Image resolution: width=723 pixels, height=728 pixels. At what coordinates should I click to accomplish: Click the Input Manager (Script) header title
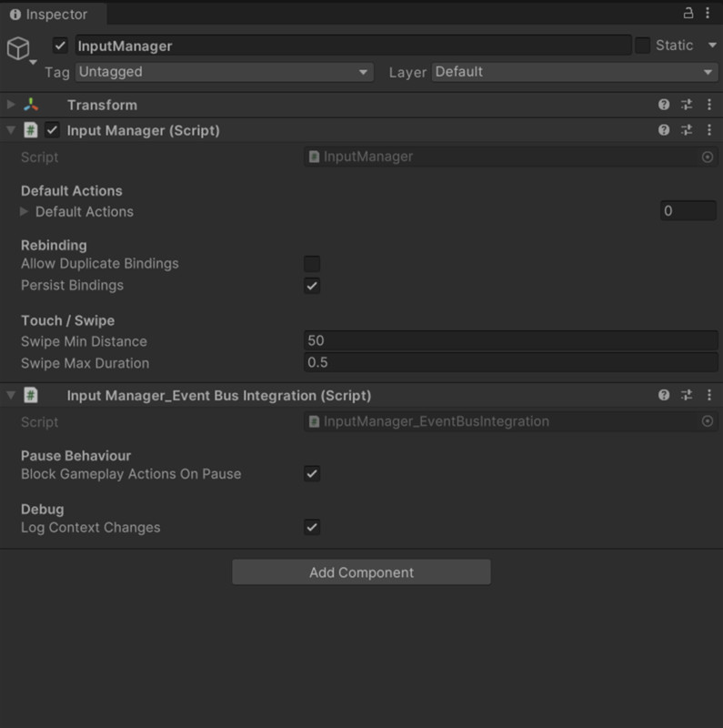point(144,130)
